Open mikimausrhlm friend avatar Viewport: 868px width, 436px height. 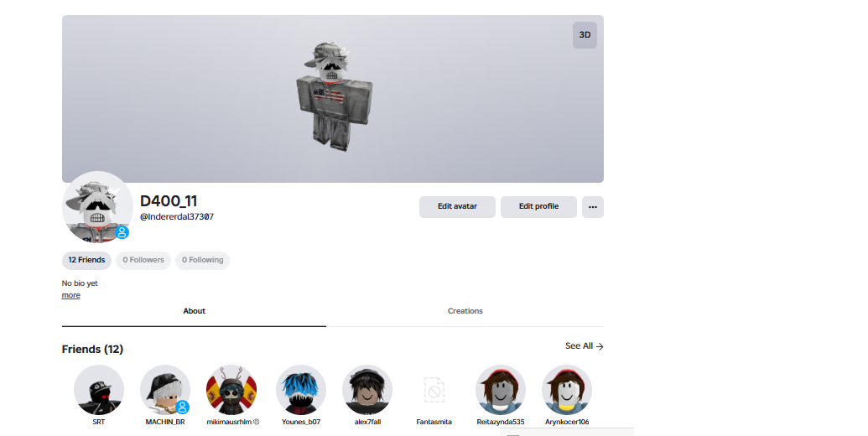(x=231, y=390)
